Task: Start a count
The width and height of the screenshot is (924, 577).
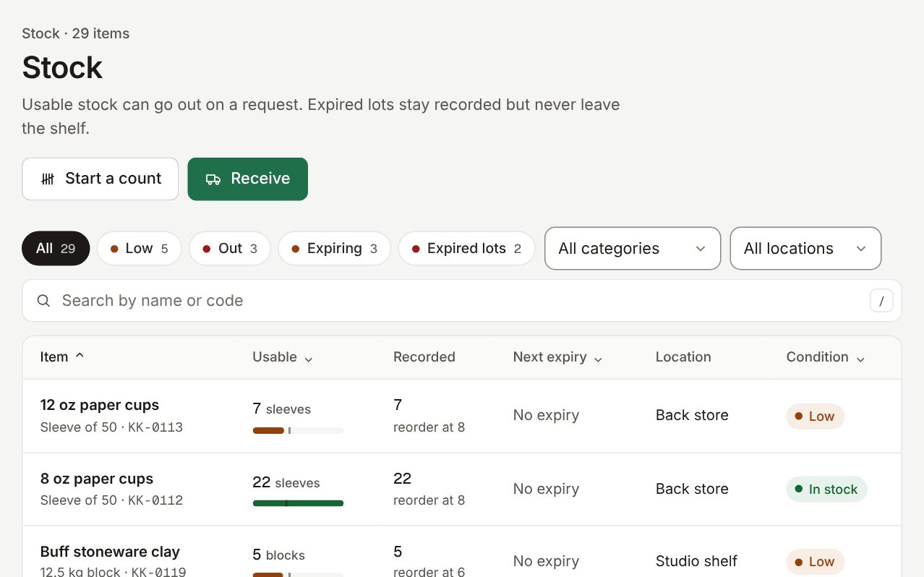Action: click(x=100, y=179)
